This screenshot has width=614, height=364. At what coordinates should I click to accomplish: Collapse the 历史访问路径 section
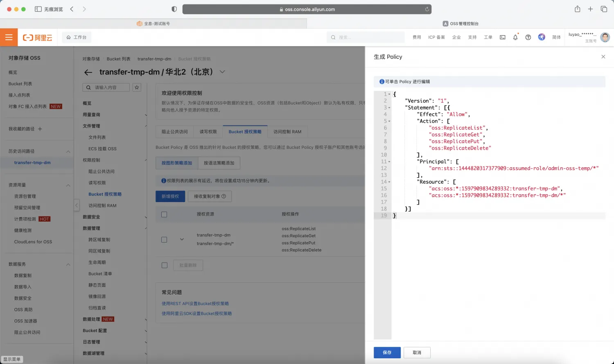point(68,151)
